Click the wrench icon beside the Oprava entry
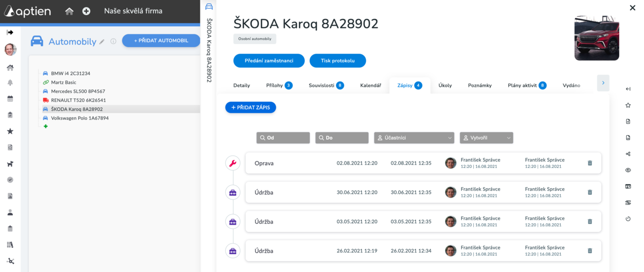Image resolution: width=644 pixels, height=272 pixels. [233, 163]
